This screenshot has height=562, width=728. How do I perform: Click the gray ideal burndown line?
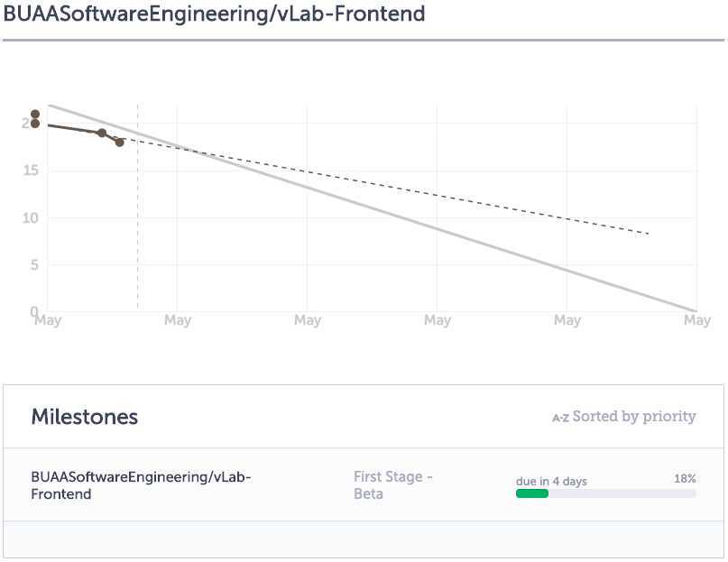[372, 208]
